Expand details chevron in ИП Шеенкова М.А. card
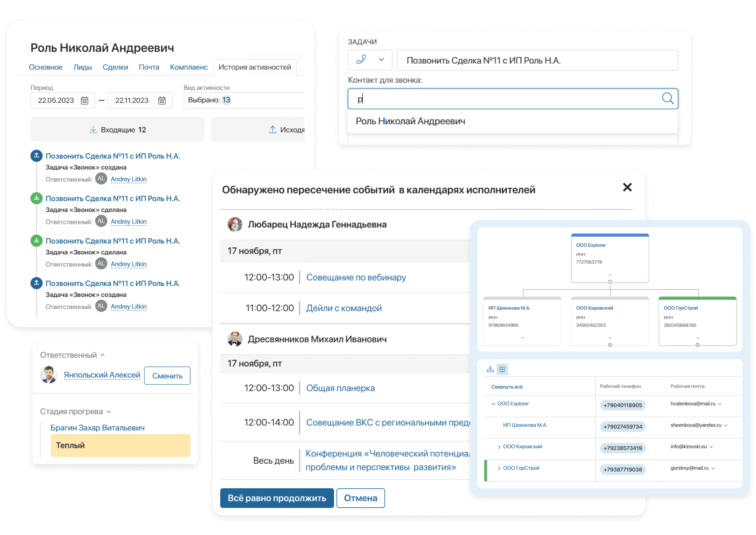Viewport: 756px width, 535px height. coord(522,338)
